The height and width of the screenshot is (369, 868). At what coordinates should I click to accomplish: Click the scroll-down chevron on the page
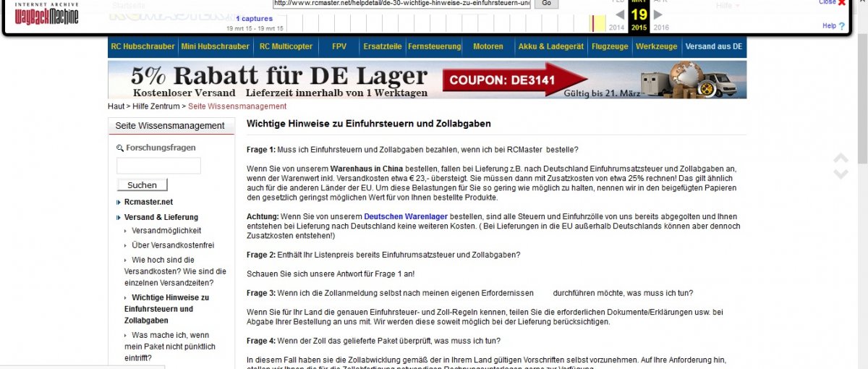pyautogui.click(x=841, y=174)
